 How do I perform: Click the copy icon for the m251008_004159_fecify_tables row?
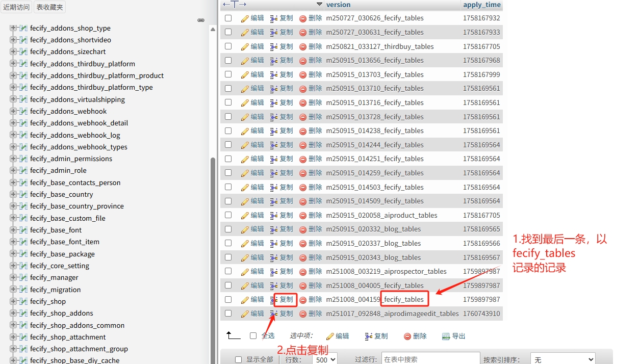pyautogui.click(x=274, y=300)
